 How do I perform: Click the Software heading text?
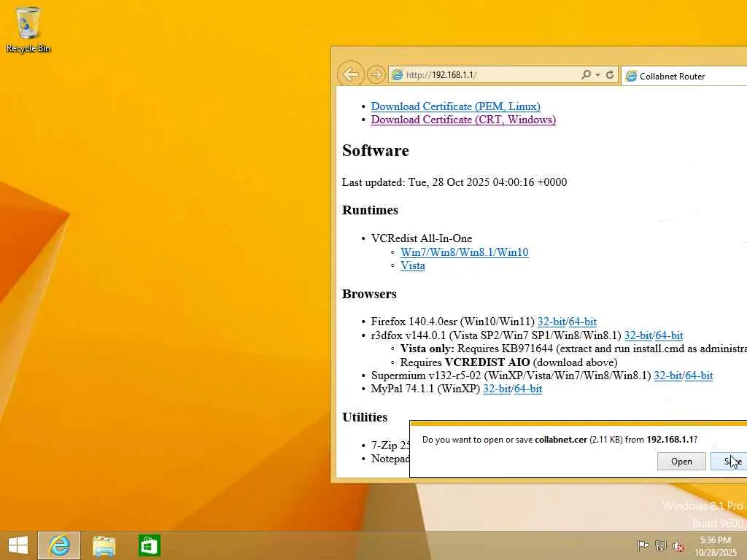click(376, 150)
